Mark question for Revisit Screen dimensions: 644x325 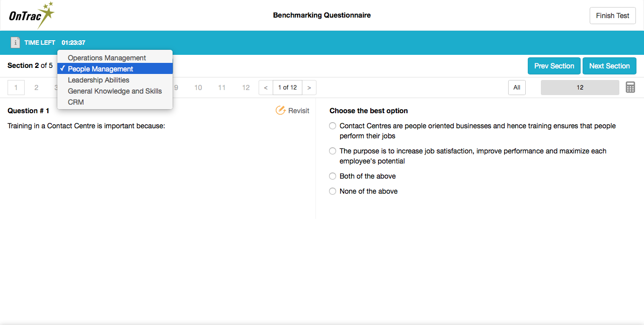(x=292, y=111)
